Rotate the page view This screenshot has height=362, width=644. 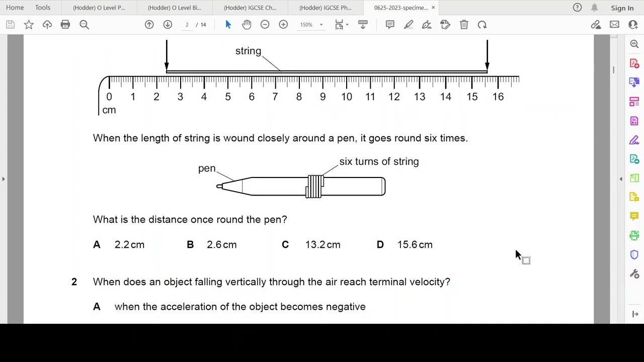[482, 25]
